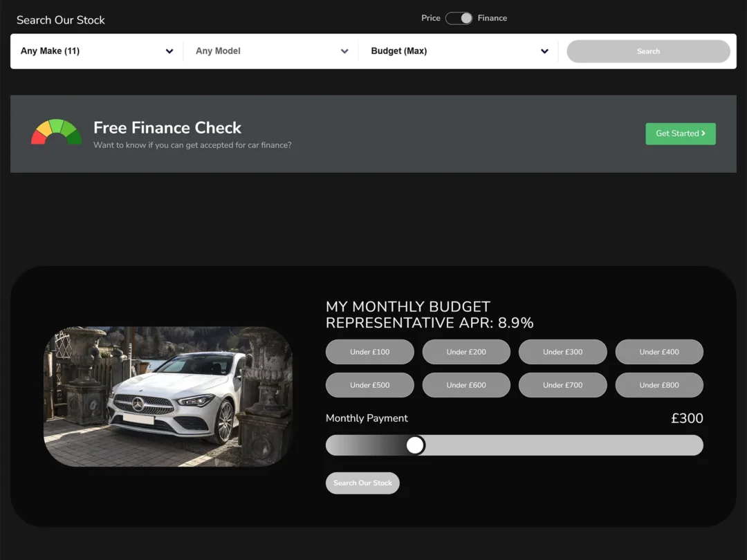Pick the Under £800 budget option
Viewport: 747px width, 560px height.
(658, 385)
